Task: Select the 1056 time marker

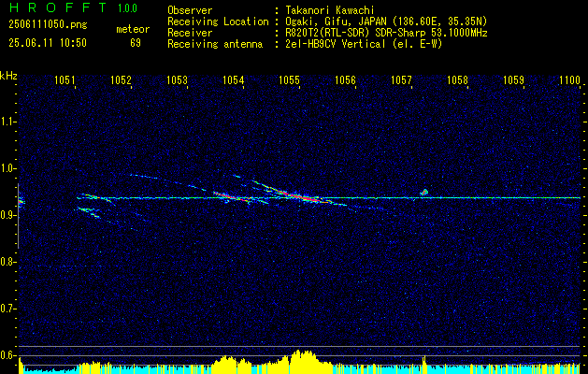Action: click(x=345, y=79)
